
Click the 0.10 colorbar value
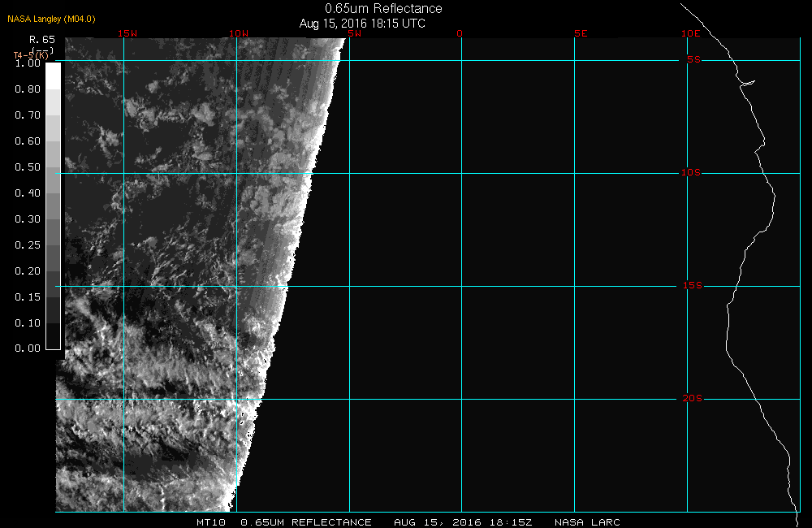[x=28, y=322]
